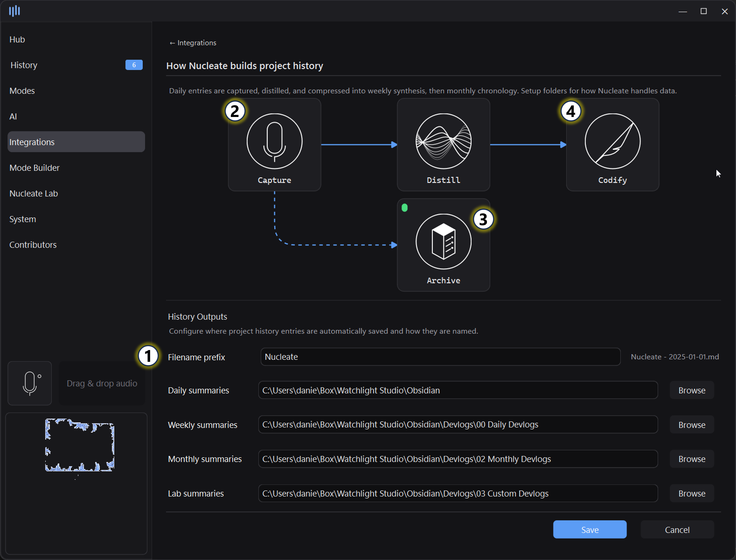Browse for the Lab summaries folder
This screenshot has width=736, height=560.
pos(692,493)
